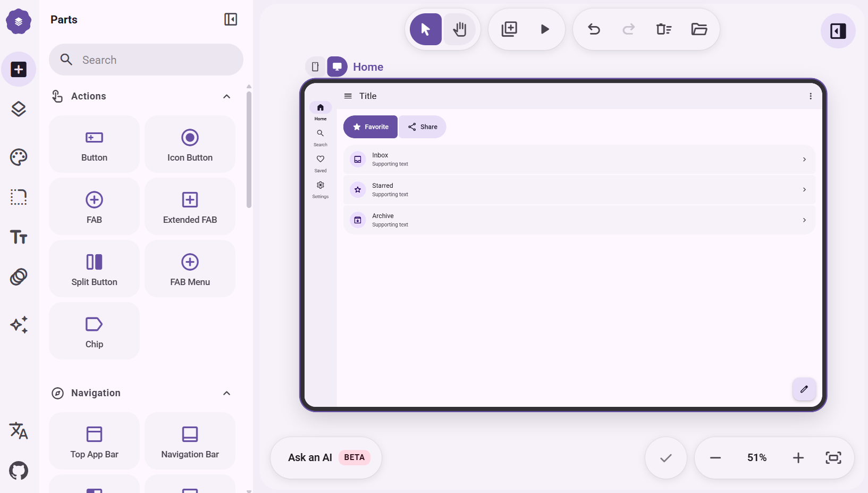Open the GitHub link icon
The height and width of the screenshot is (493, 868).
[x=19, y=471]
